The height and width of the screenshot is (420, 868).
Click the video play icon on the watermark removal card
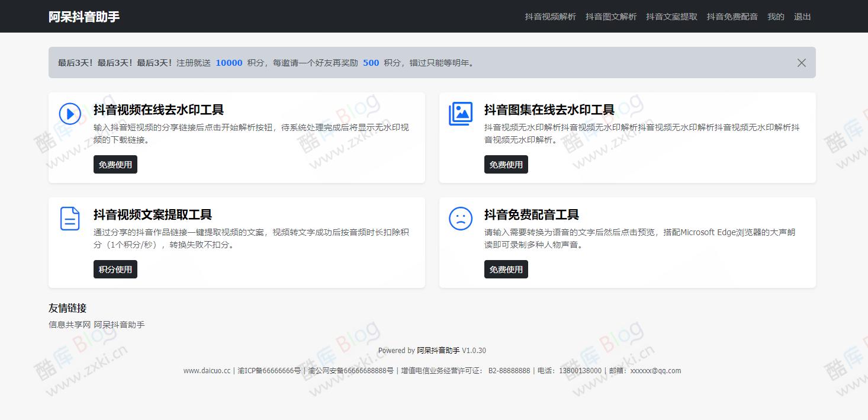tap(70, 114)
